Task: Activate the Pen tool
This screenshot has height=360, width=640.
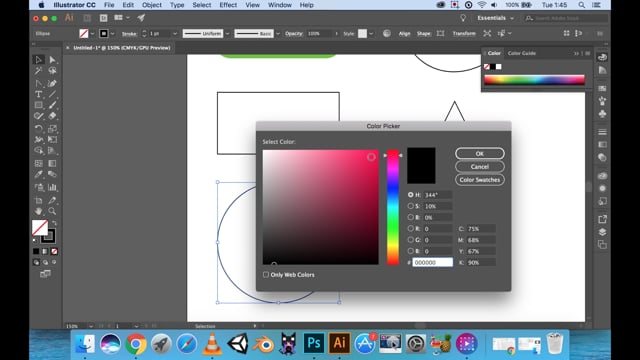Action: [38, 83]
